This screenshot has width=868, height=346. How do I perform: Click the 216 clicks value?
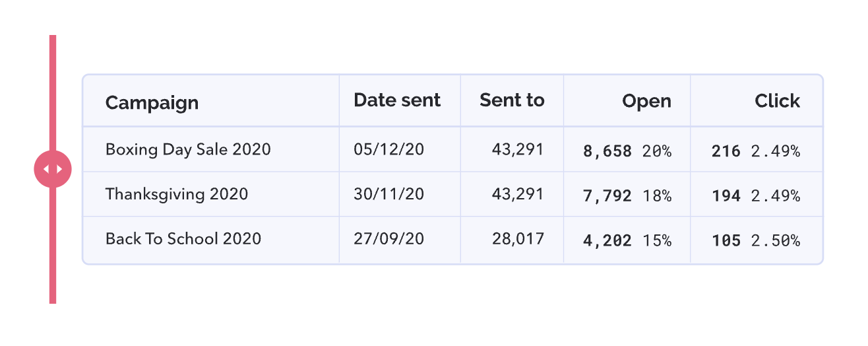726,151
